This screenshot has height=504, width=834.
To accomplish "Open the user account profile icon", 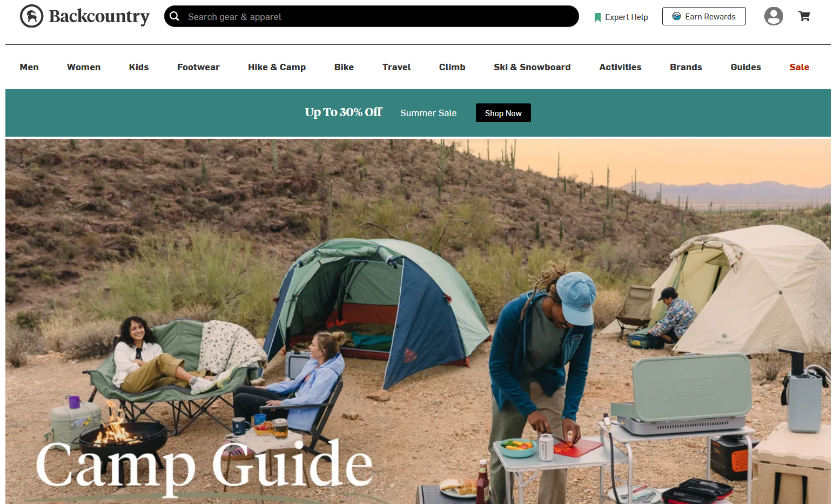I will pos(774,16).
